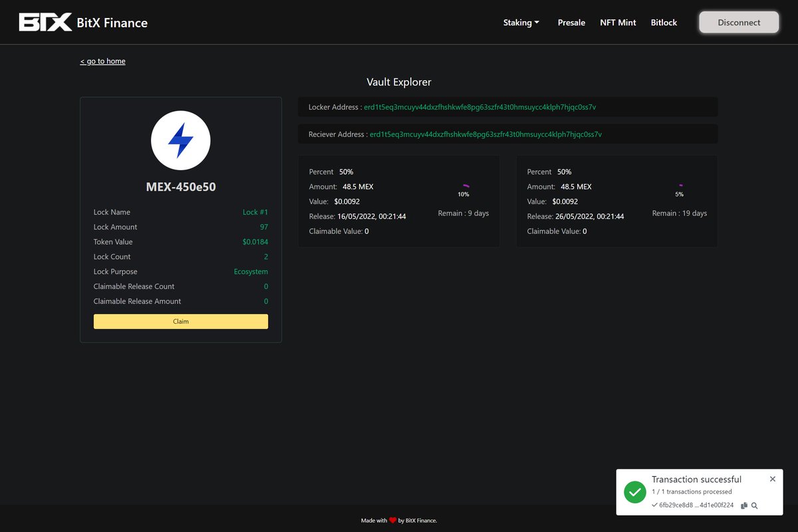Click the Claimable Release Count label
The width and height of the screenshot is (798, 532).
coord(134,287)
